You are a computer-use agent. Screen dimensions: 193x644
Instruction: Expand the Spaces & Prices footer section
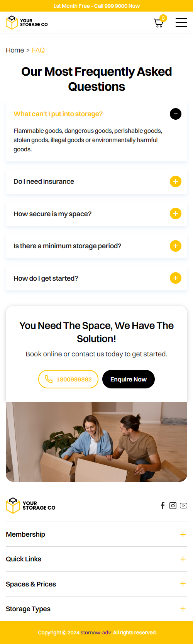point(96,584)
